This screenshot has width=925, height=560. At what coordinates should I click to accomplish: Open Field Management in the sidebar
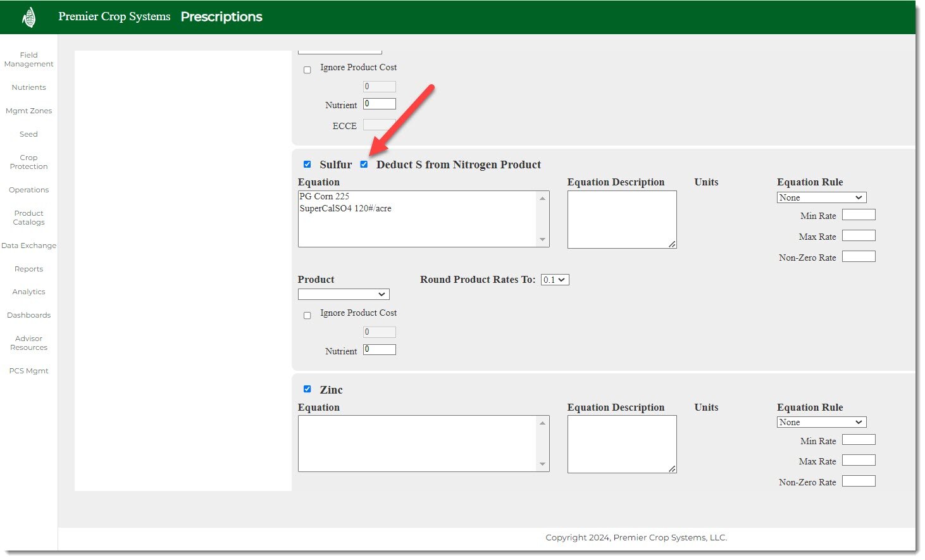(x=28, y=59)
